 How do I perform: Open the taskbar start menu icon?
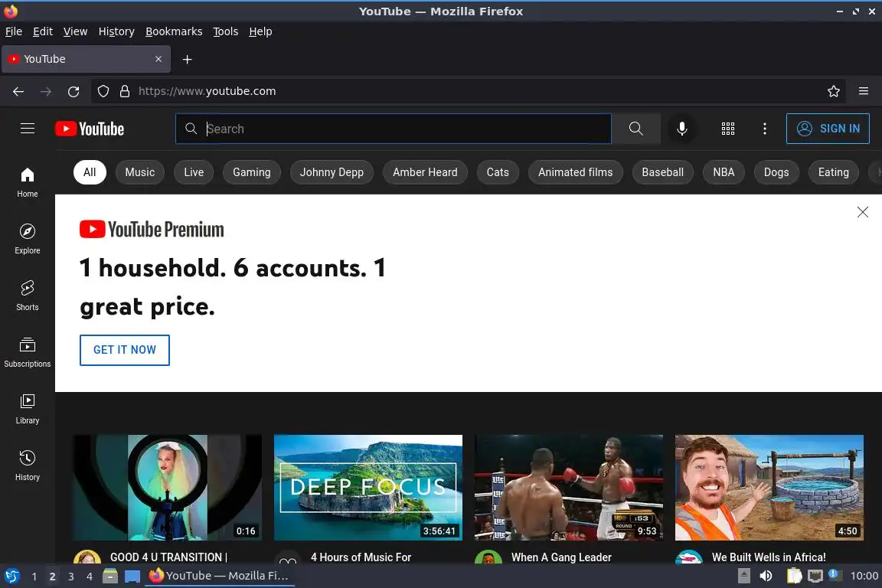click(x=11, y=576)
